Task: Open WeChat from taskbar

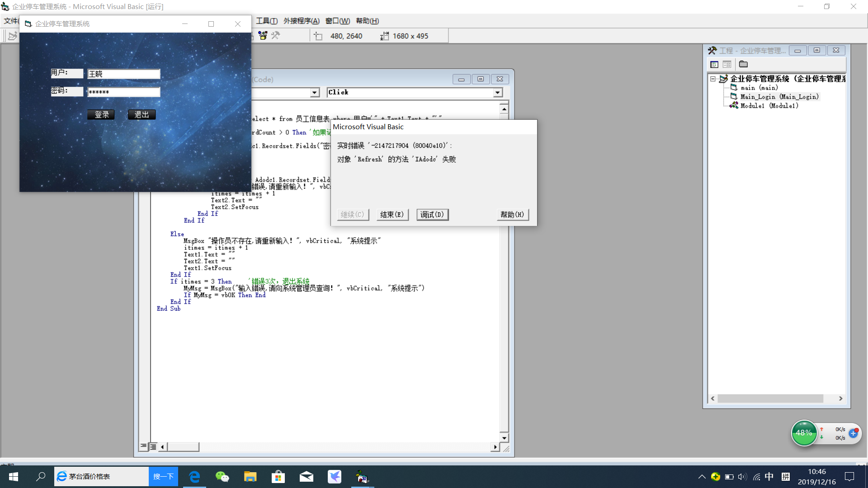Action: coord(222,477)
